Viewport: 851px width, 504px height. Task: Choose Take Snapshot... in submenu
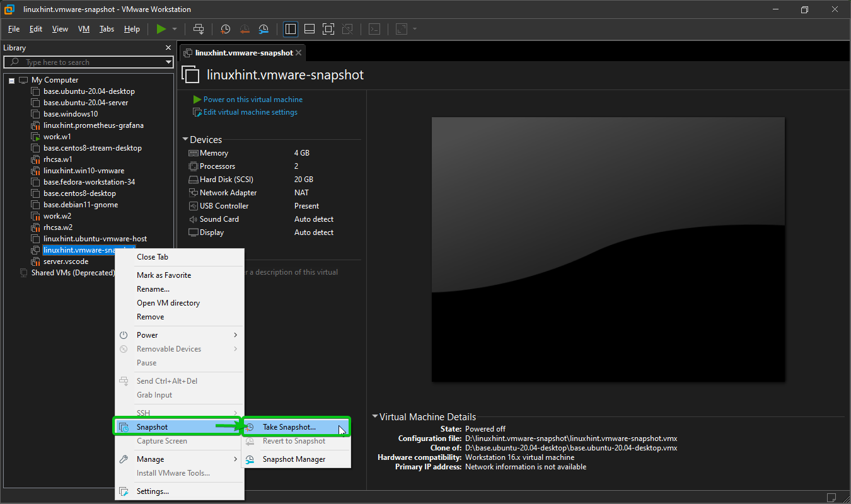click(x=296, y=427)
